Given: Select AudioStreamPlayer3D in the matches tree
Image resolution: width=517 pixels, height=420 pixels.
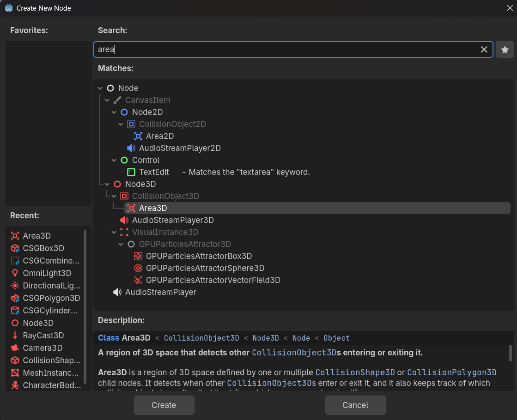Looking at the screenshot, I should tap(172, 220).
